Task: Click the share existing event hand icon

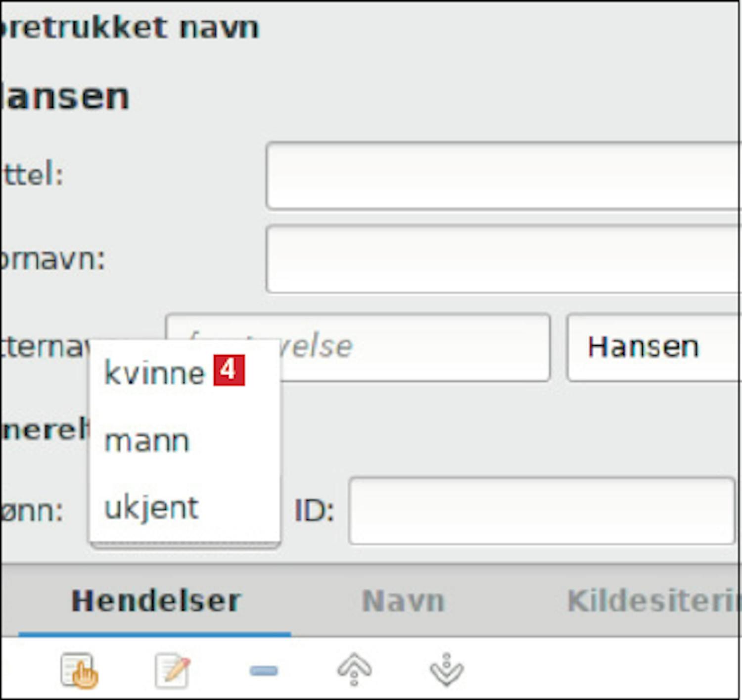Action: coord(79,671)
